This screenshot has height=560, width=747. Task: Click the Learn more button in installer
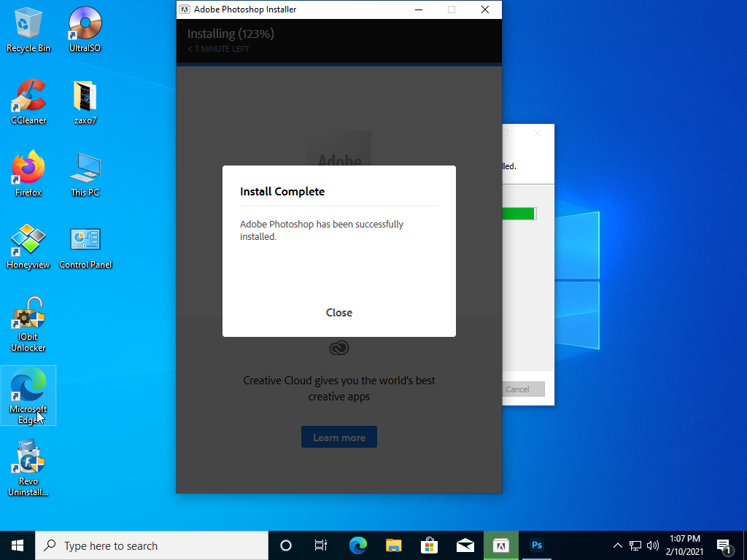click(x=338, y=437)
